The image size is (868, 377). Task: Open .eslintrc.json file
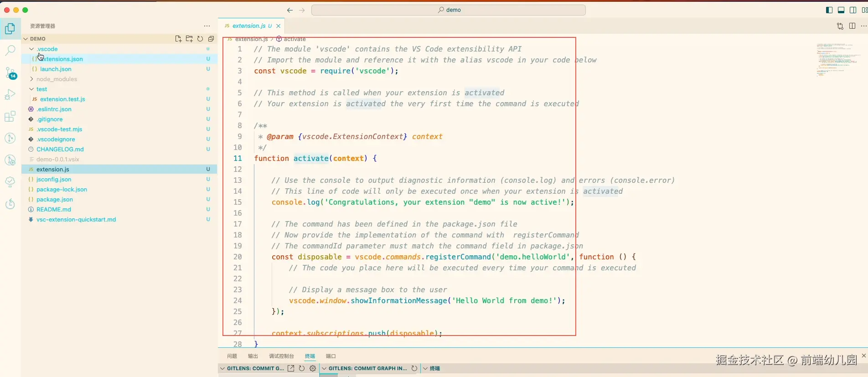click(119, 109)
